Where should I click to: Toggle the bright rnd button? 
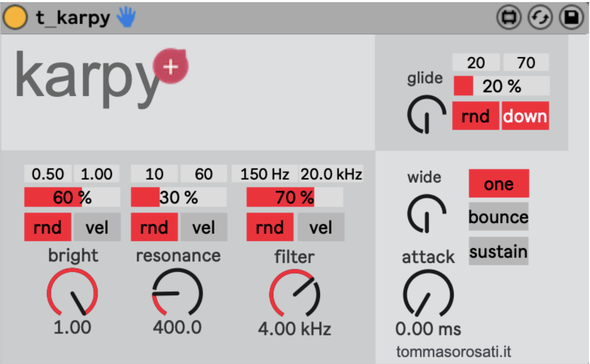[x=48, y=227]
